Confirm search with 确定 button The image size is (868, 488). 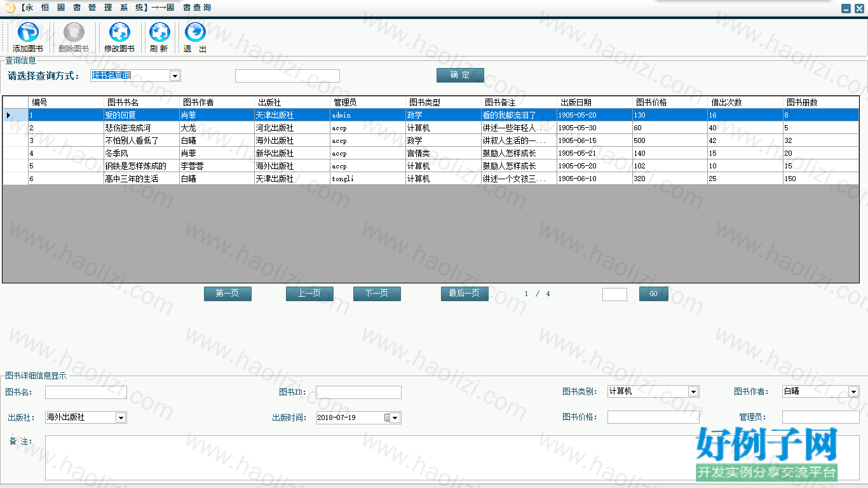coord(460,75)
